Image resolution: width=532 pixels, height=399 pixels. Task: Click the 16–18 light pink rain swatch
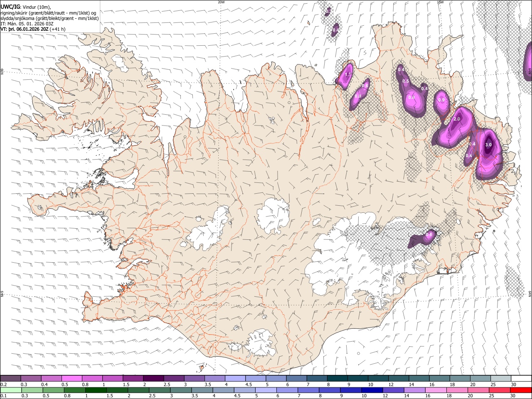tap(436, 390)
